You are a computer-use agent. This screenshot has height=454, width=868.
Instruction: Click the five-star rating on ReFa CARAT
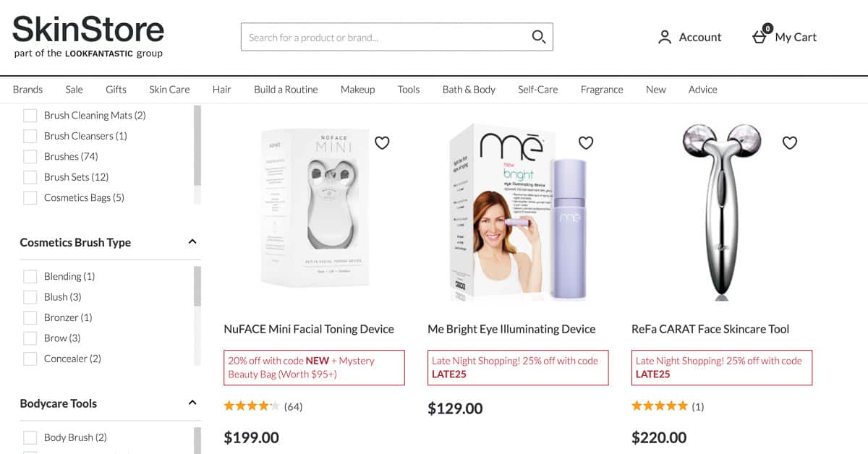[660, 406]
